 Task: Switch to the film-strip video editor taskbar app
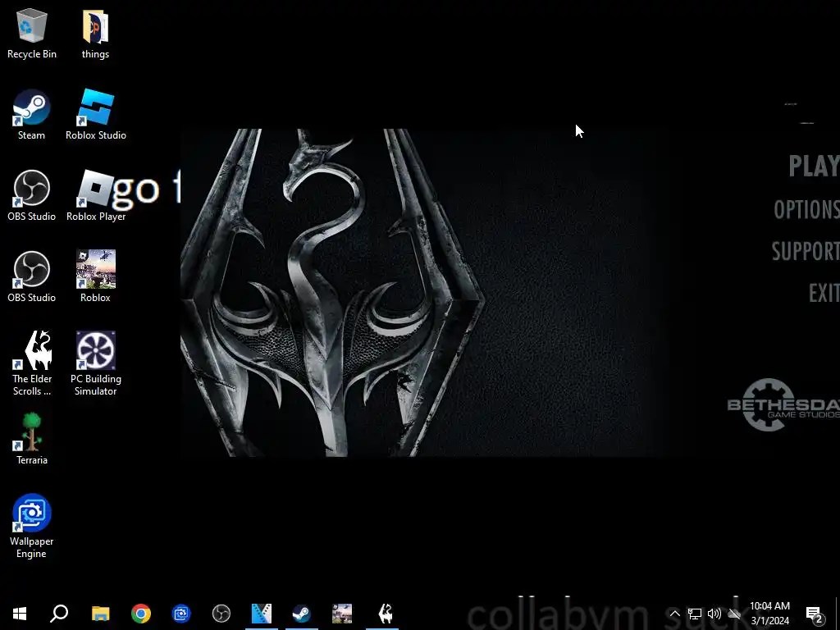262,614
